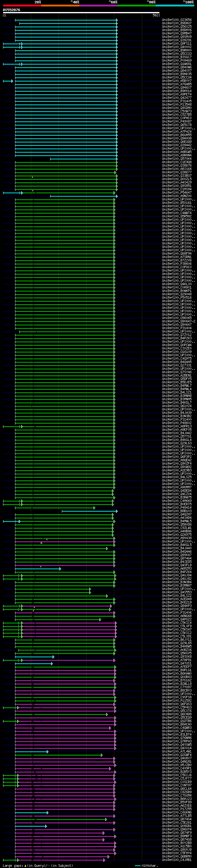The image size is (197, 868).
Task: Click label UniRef100_P54647
Action: pyautogui.click(x=177, y=193)
